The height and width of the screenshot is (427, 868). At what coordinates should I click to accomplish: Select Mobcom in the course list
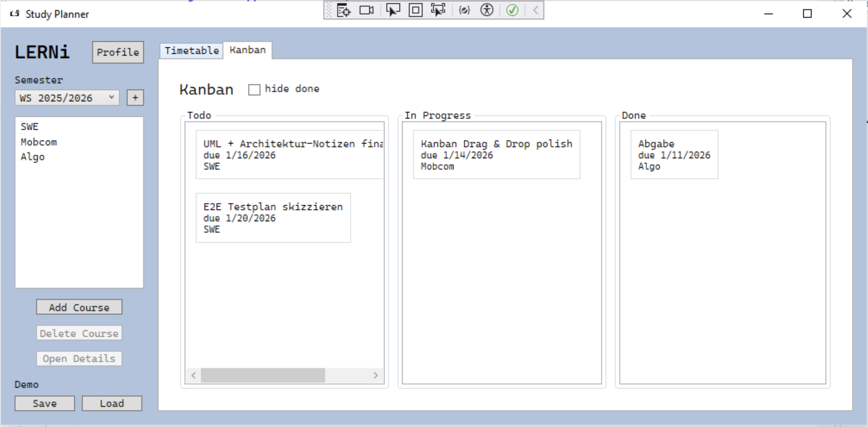(39, 142)
